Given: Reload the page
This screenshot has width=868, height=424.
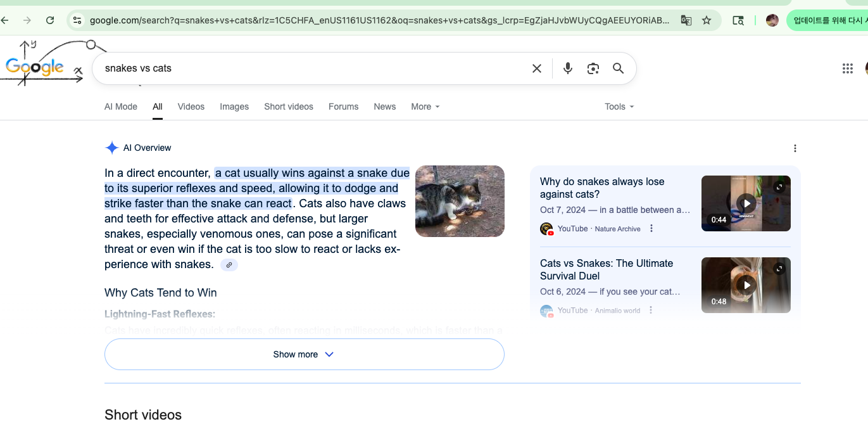Looking at the screenshot, I should tap(50, 20).
